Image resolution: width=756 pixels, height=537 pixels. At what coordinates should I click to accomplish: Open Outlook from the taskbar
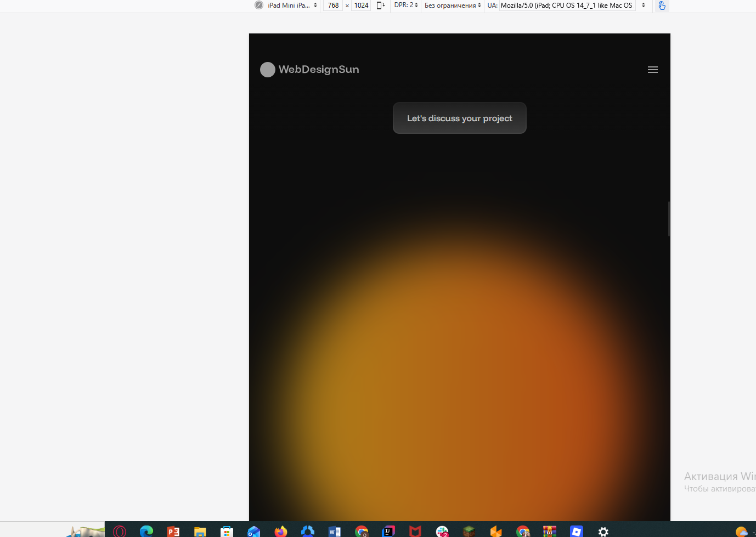(x=253, y=531)
